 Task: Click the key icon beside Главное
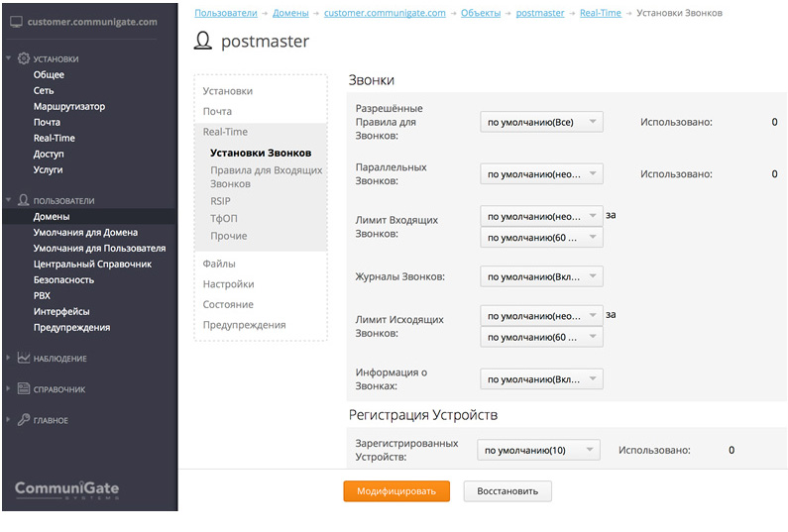pos(24,420)
